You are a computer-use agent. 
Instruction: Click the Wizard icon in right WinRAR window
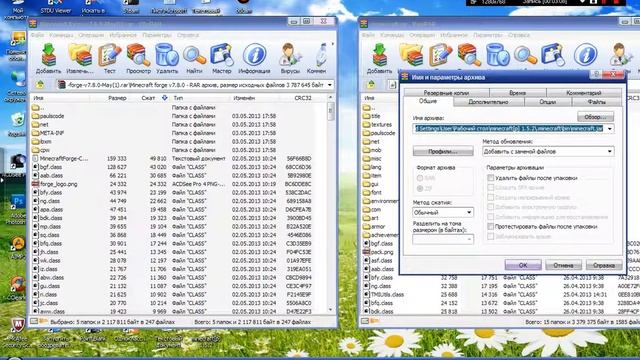[552, 55]
